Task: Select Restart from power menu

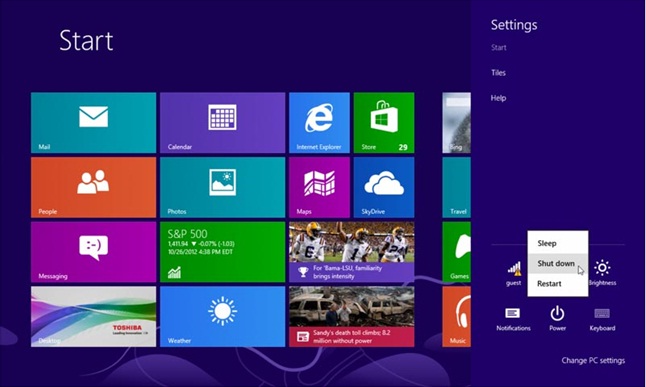Action: coord(558,284)
